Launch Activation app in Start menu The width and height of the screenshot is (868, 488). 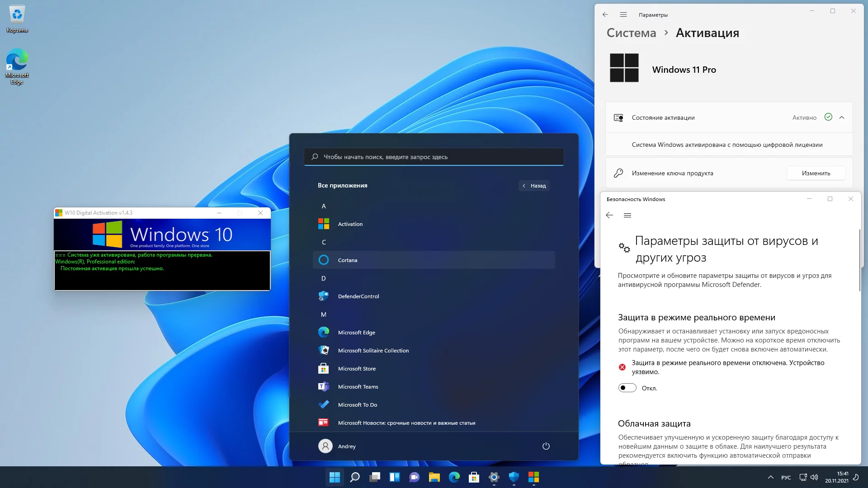tap(350, 224)
